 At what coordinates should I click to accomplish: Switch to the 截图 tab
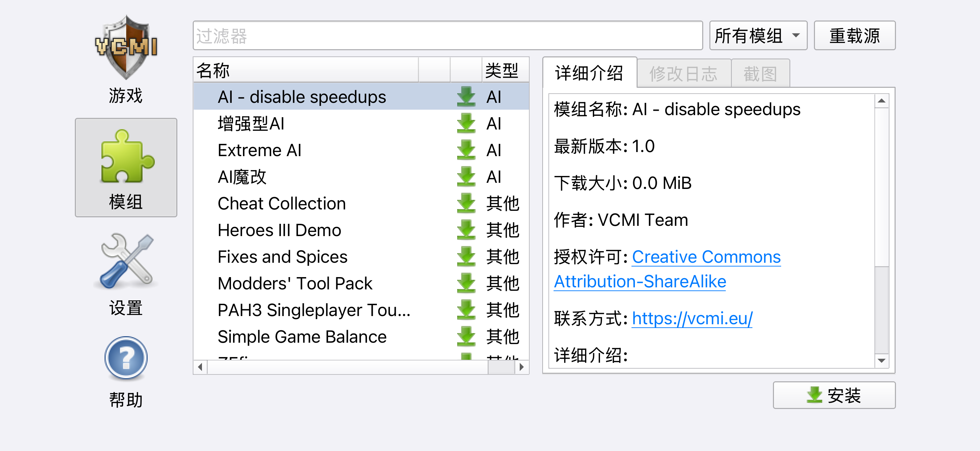pyautogui.click(x=760, y=73)
